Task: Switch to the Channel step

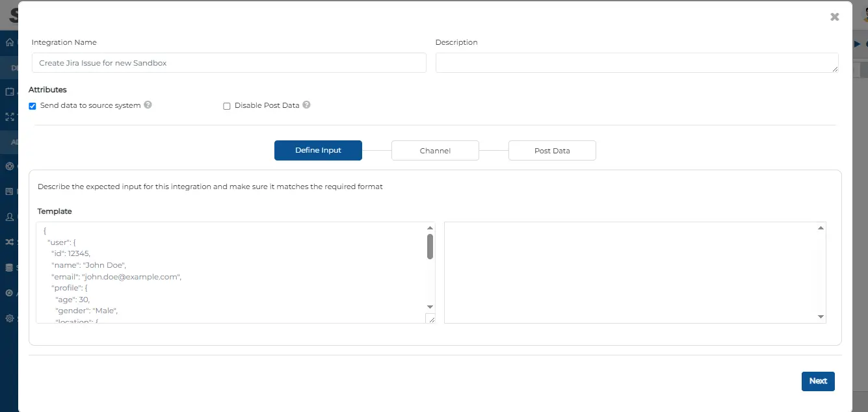Action: 435,151
